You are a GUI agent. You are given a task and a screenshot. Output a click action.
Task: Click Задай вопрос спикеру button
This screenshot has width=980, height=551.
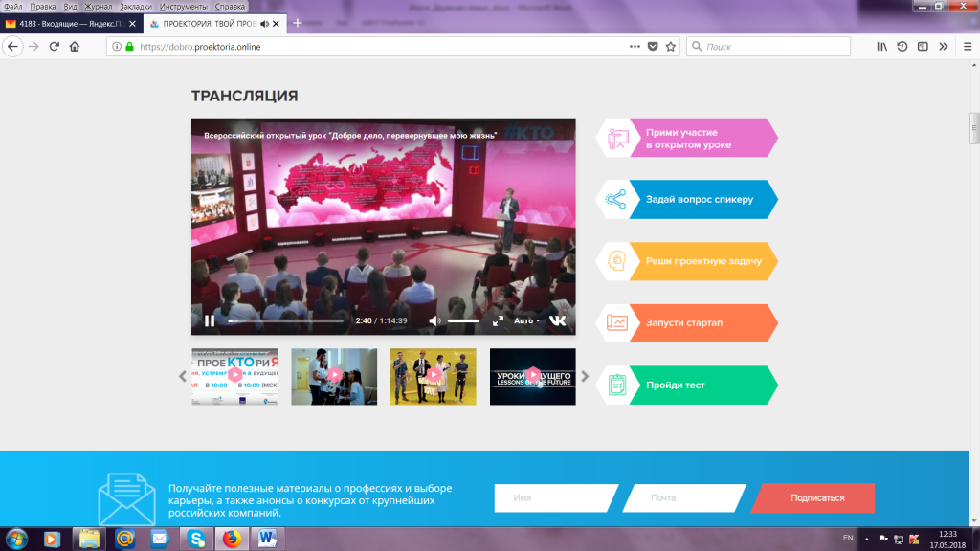[687, 199]
